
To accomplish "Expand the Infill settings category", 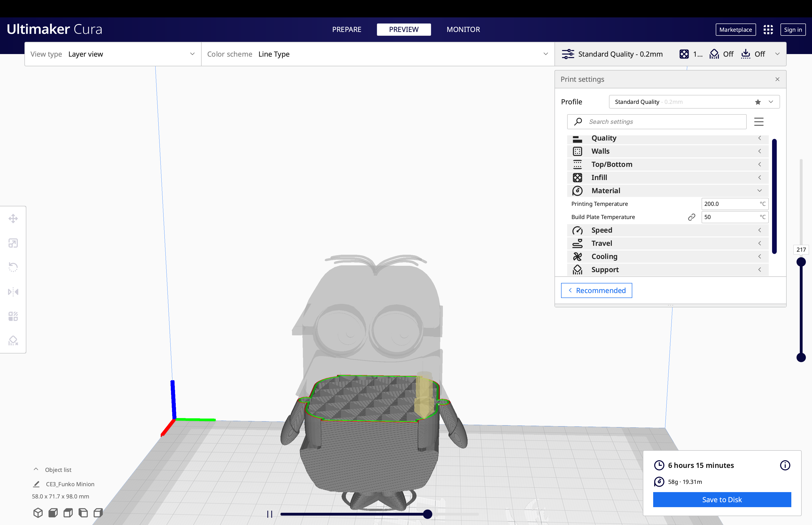I will (x=668, y=177).
